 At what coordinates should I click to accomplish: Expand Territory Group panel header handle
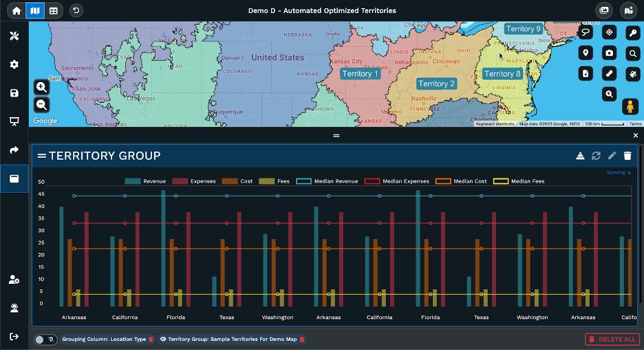coord(42,156)
